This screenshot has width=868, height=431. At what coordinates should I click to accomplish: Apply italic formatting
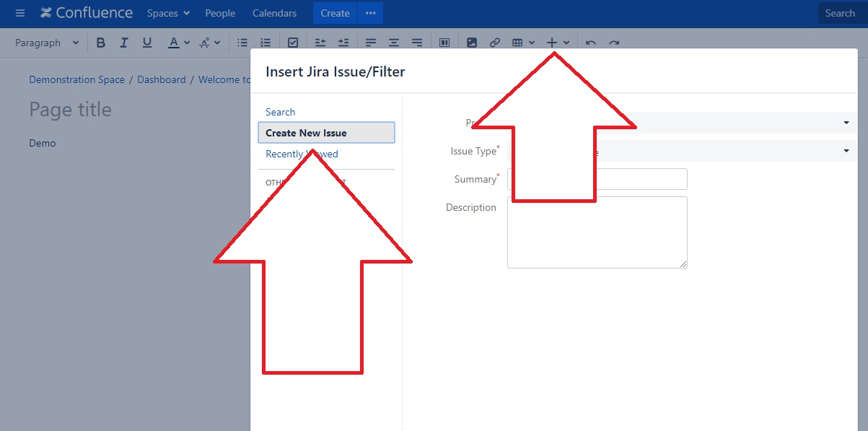[x=123, y=42]
